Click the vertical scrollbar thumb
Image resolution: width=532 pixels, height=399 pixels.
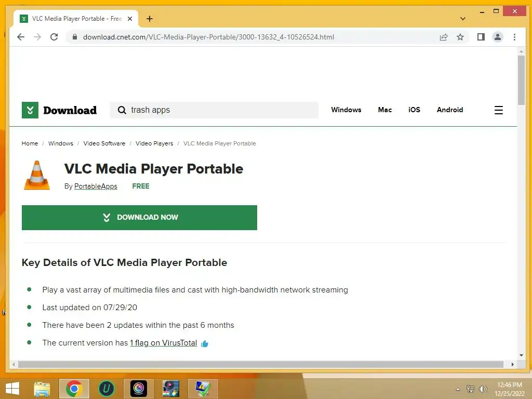pos(521,80)
